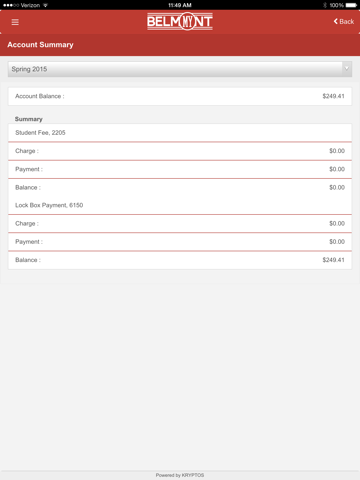Select the $249.41 Lock Box Balance row
Viewport: 360px width, 480px height.
(x=180, y=260)
